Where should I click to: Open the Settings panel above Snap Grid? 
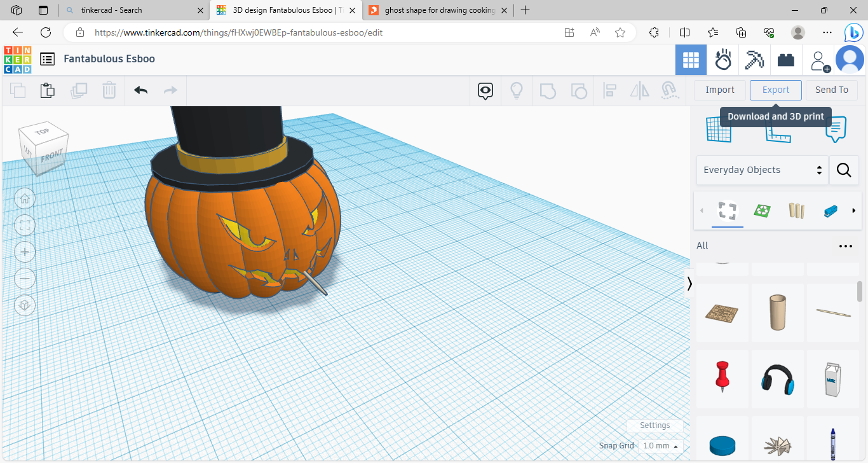(x=655, y=425)
